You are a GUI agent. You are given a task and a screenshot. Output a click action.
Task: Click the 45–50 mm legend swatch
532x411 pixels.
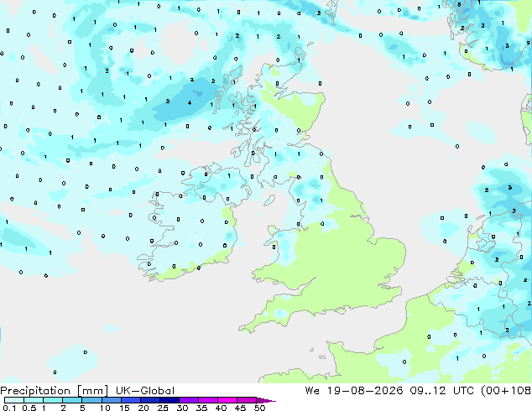[247, 400]
